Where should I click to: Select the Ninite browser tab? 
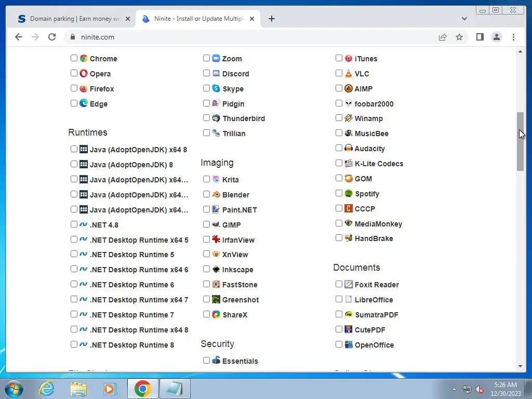(x=198, y=19)
